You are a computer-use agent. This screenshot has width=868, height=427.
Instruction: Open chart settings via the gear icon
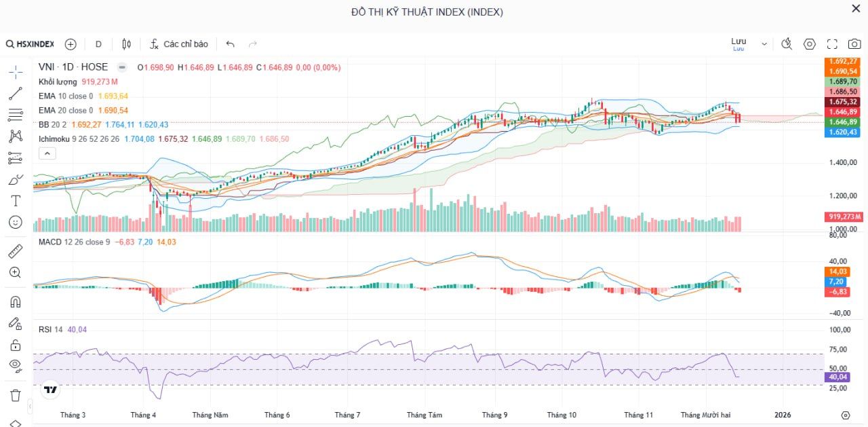(x=810, y=43)
